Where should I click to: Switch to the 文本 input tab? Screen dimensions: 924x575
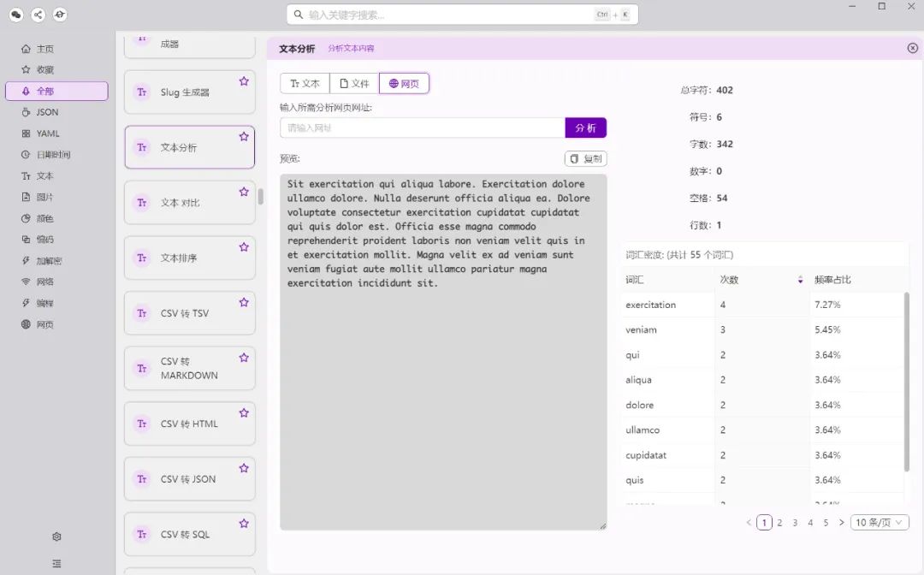(x=305, y=84)
